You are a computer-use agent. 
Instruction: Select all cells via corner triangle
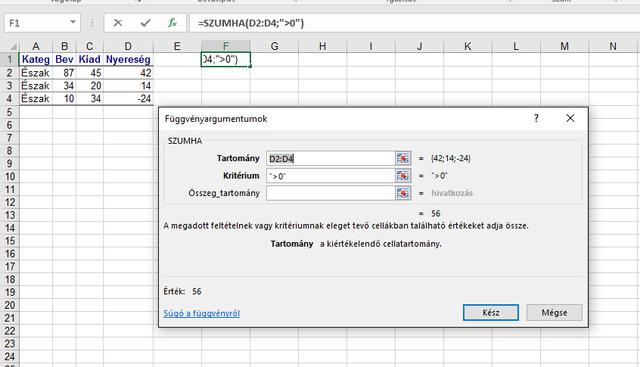pos(13,46)
